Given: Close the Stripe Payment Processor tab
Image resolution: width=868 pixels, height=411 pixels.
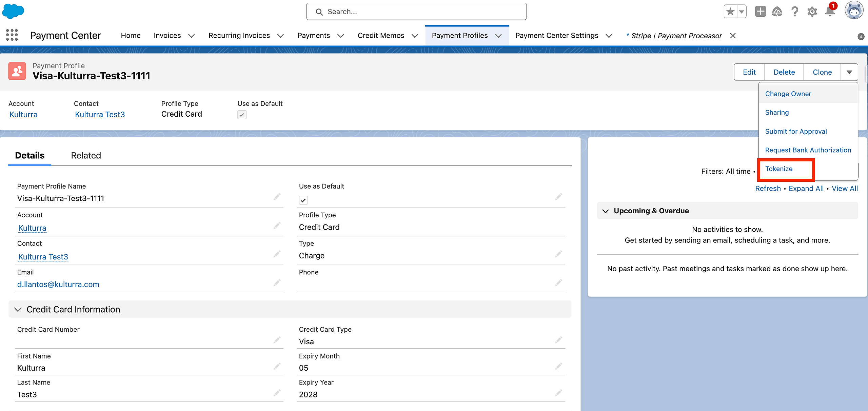Looking at the screenshot, I should tap(733, 36).
